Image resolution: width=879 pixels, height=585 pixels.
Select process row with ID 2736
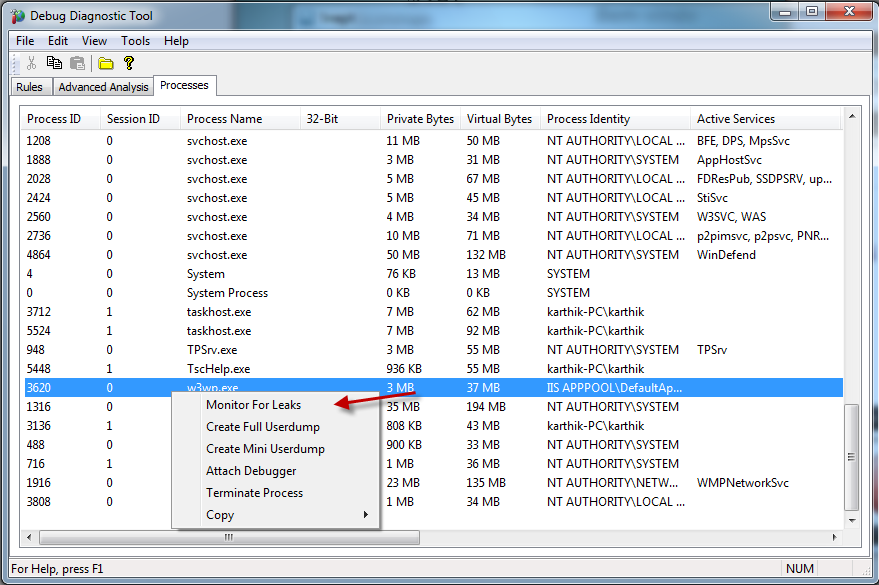(433, 236)
